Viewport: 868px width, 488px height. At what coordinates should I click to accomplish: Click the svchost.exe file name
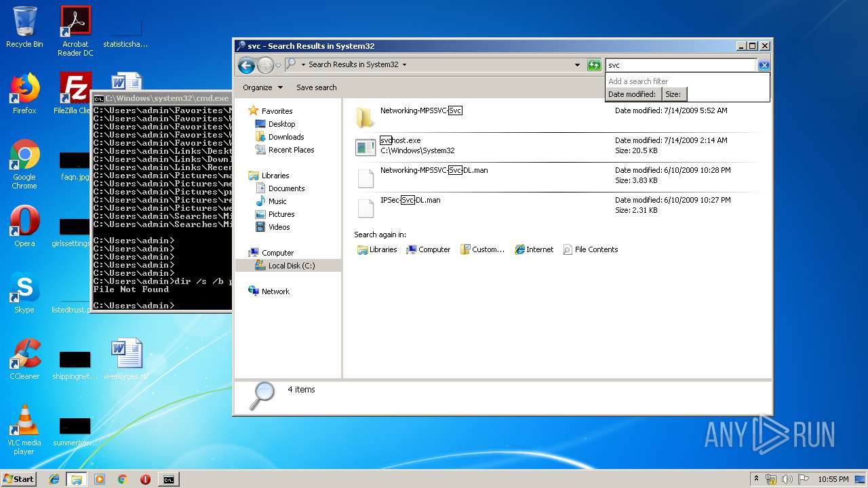tap(400, 140)
